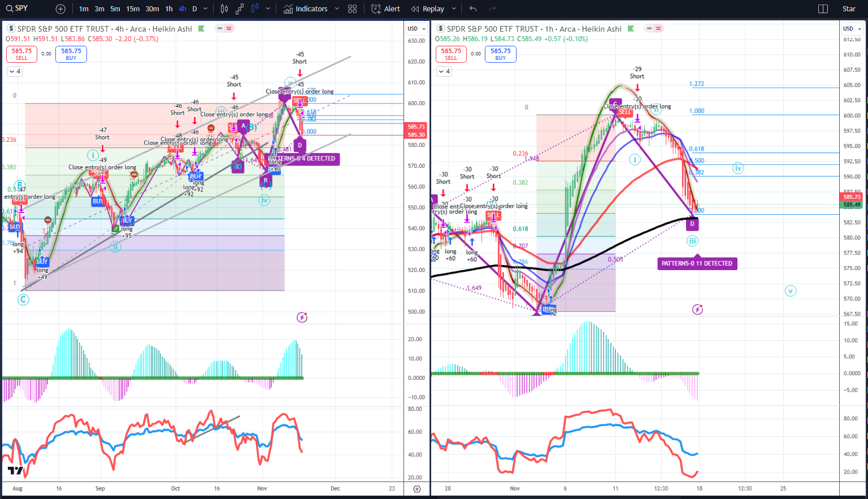Click the 1.272 Fibonacci level on the 1h chart
The height and width of the screenshot is (499, 868).
[697, 84]
